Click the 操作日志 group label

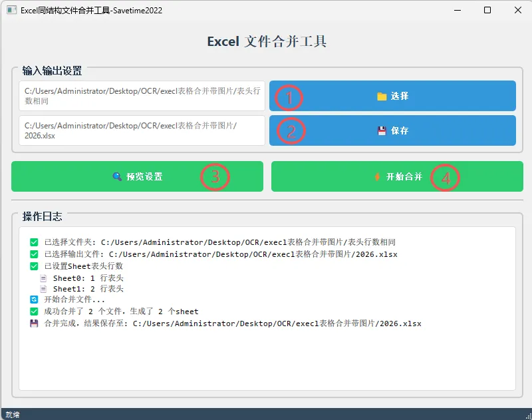click(x=42, y=216)
